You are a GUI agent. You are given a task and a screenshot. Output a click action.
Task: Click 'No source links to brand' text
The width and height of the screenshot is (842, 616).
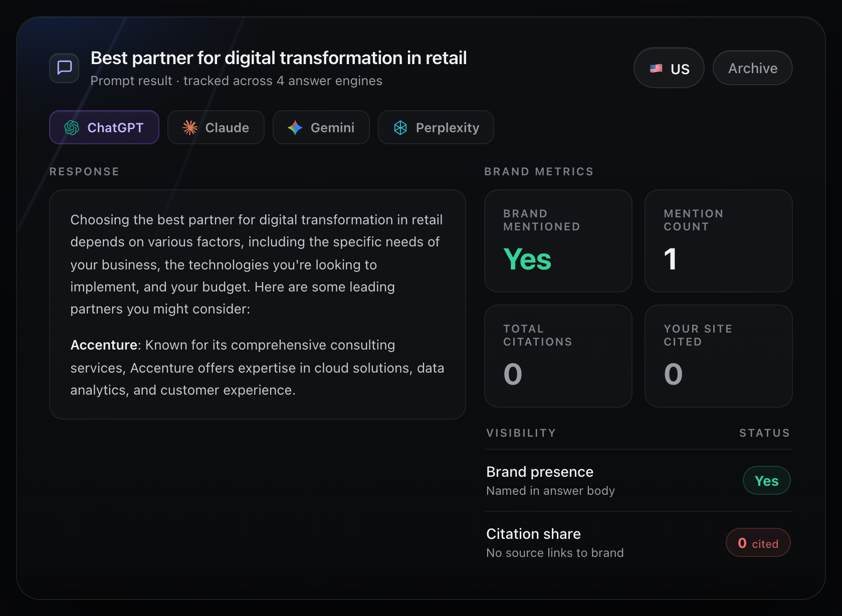point(555,553)
